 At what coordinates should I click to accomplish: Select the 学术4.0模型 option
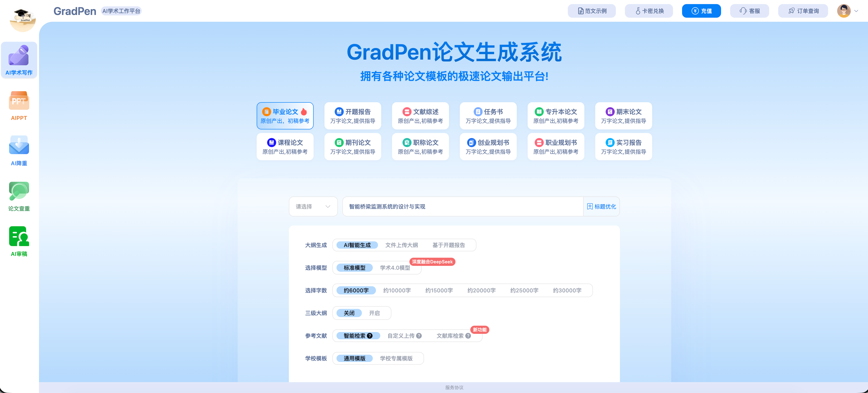[395, 268]
